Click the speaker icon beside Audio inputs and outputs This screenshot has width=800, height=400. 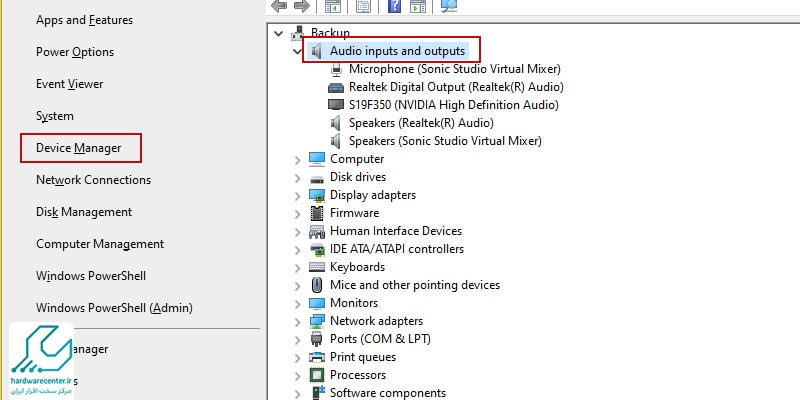point(317,51)
